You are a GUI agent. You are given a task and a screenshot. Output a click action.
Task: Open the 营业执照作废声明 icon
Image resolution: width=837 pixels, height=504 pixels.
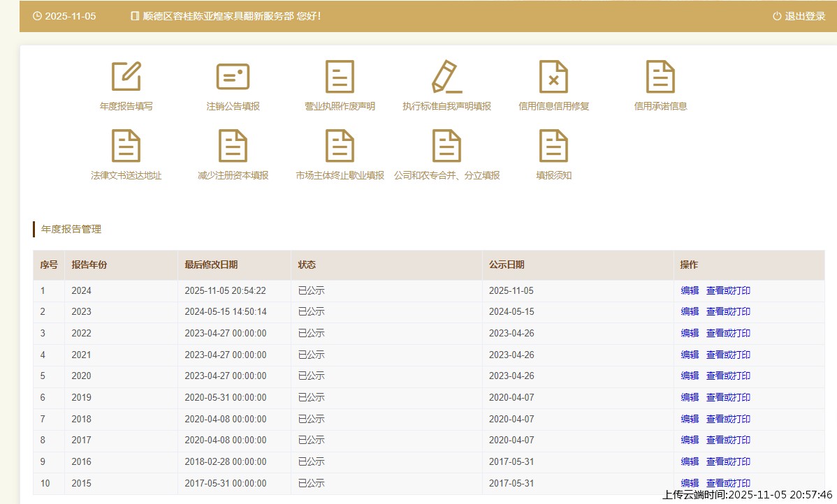point(340,77)
